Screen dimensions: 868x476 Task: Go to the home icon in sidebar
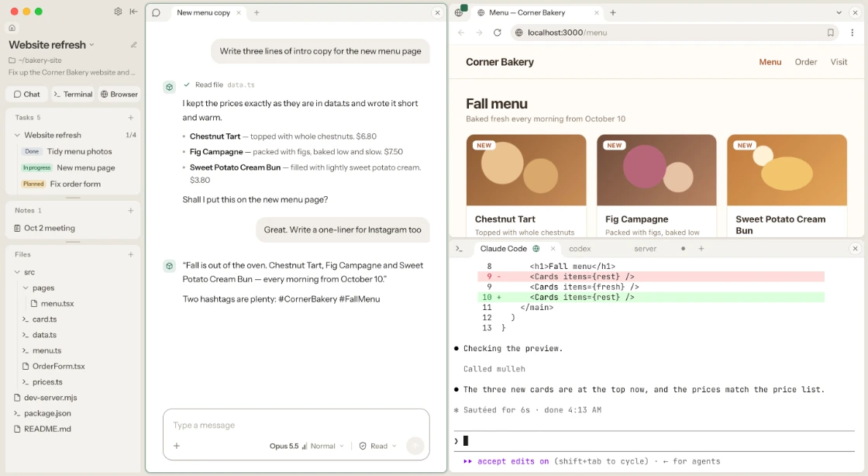(12, 28)
